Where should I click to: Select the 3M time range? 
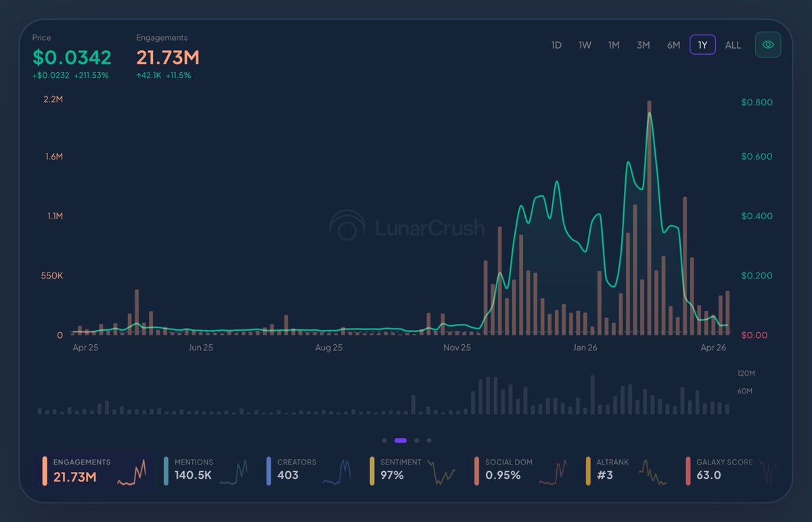coord(643,45)
